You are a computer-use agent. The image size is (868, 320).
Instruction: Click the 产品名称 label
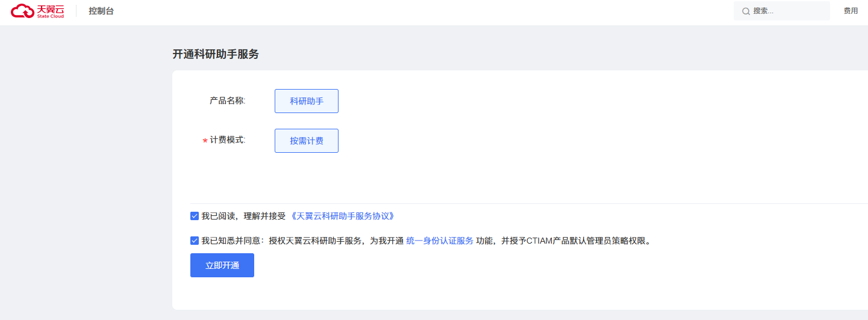[228, 100]
